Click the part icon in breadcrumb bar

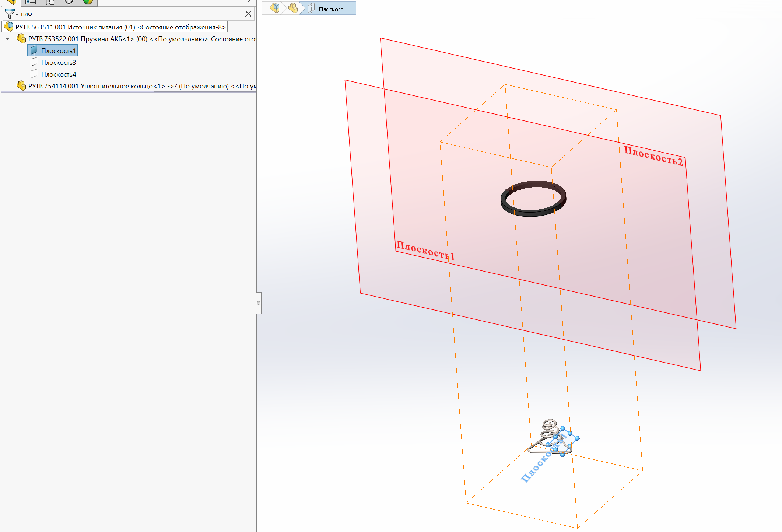[293, 8]
